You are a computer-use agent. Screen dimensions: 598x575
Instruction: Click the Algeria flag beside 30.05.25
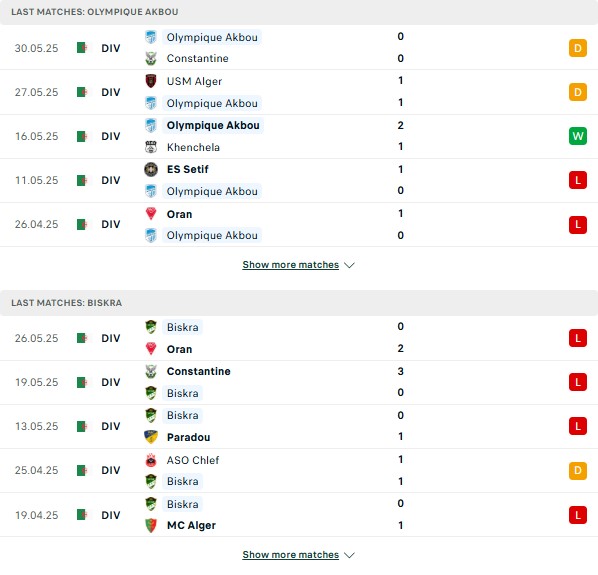click(x=82, y=48)
